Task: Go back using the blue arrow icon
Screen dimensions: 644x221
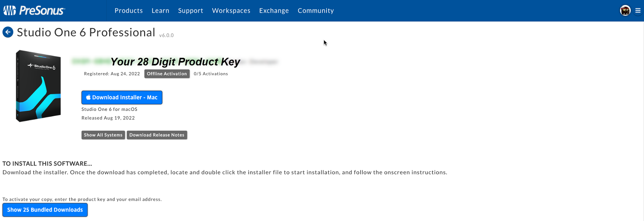Action: 8,32
